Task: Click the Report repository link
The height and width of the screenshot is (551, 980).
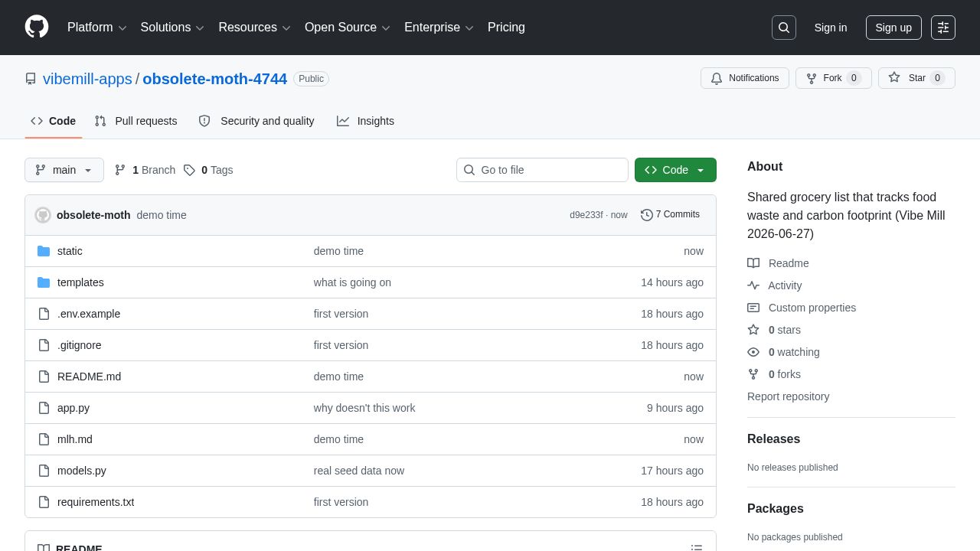Action: coord(788,396)
